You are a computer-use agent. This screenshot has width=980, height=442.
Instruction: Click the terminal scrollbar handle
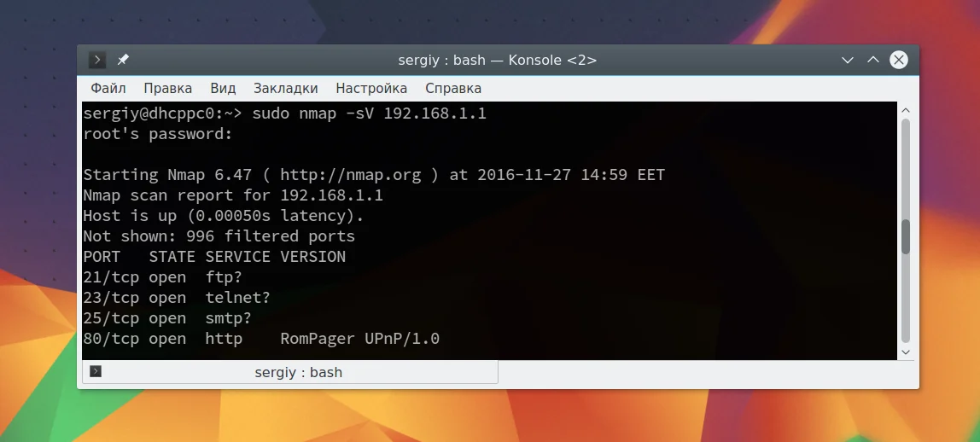(x=906, y=237)
